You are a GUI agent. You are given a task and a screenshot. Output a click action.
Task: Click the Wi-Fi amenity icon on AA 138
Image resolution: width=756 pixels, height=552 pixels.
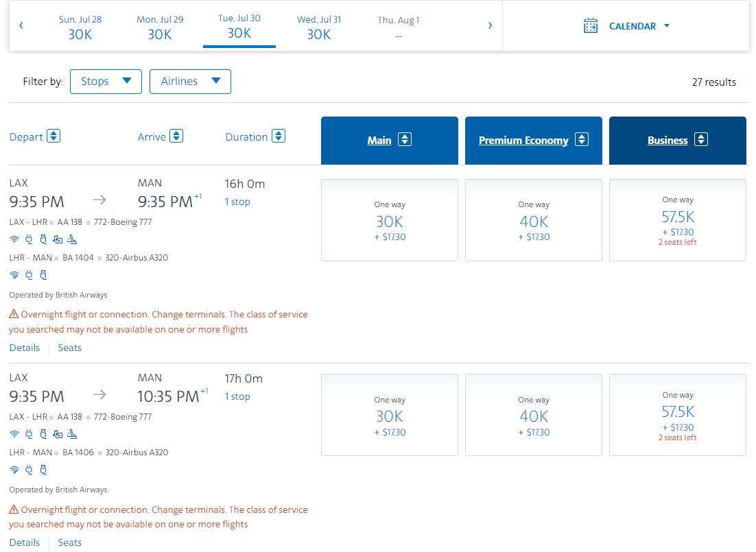[14, 239]
